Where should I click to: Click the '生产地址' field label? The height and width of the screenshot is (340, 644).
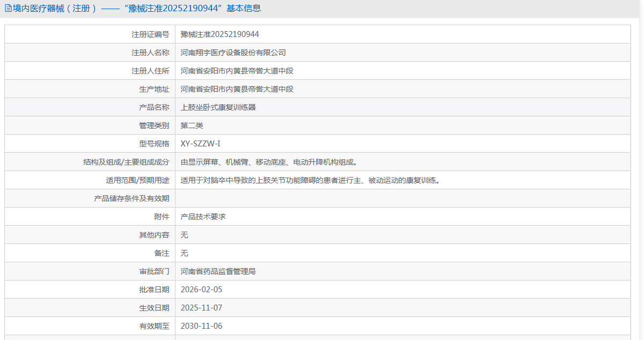pyautogui.click(x=155, y=89)
